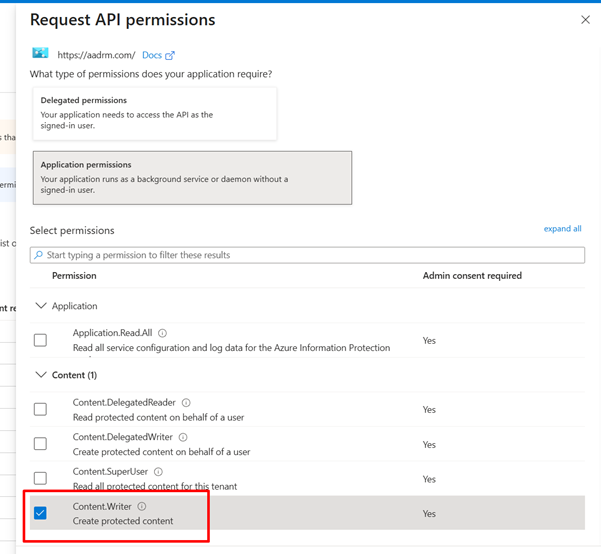The height and width of the screenshot is (554, 601).
Task: Collapse the Application permission group
Action: pos(41,306)
